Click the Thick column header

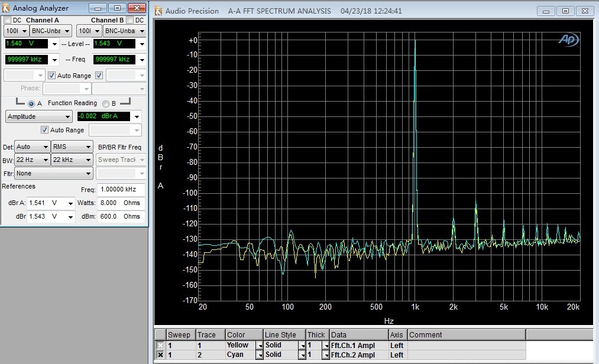(x=318, y=334)
